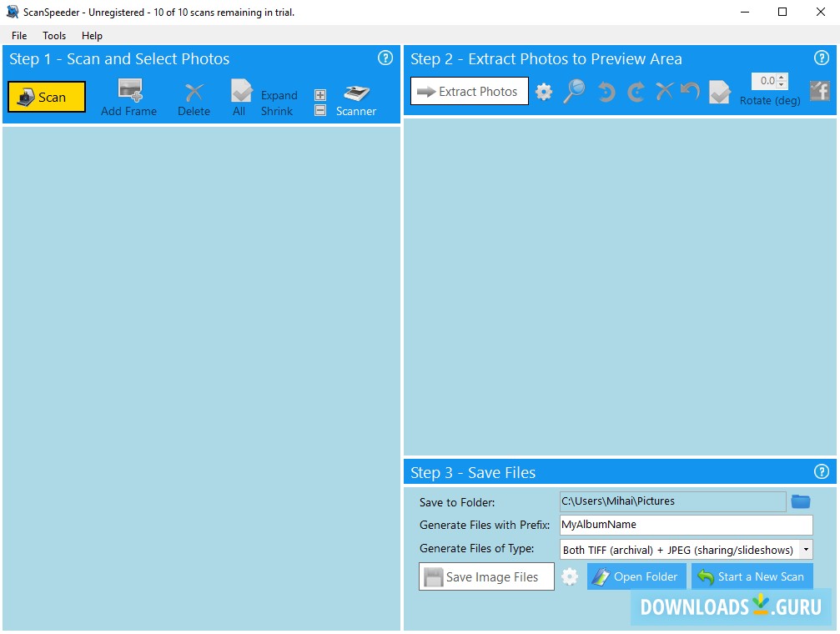The width and height of the screenshot is (840, 634).
Task: Minimize the ScanSpeeder window
Action: (x=745, y=12)
